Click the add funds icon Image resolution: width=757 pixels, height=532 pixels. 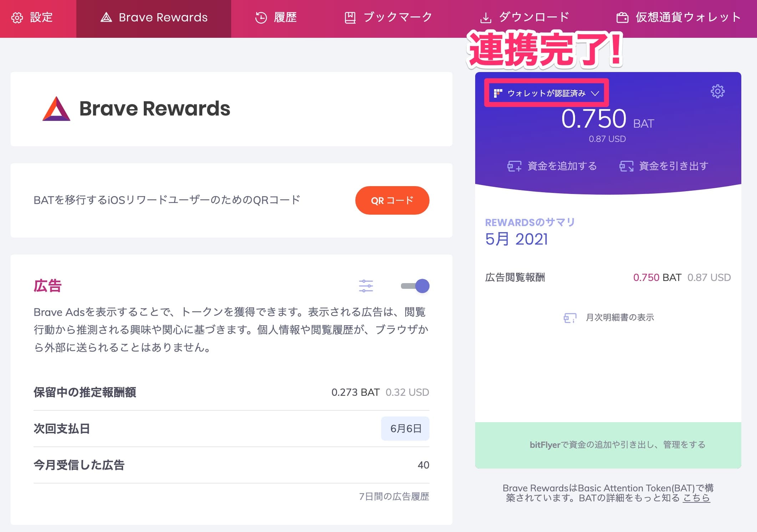(514, 166)
